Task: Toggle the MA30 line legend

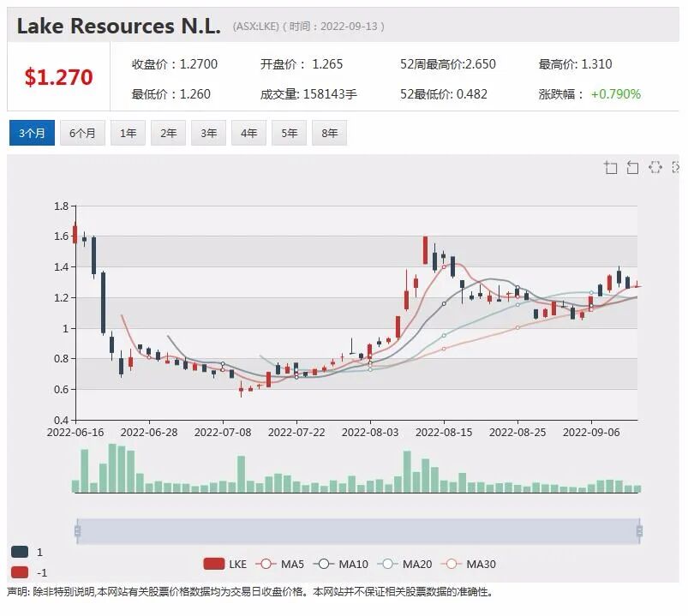Action: 468,564
